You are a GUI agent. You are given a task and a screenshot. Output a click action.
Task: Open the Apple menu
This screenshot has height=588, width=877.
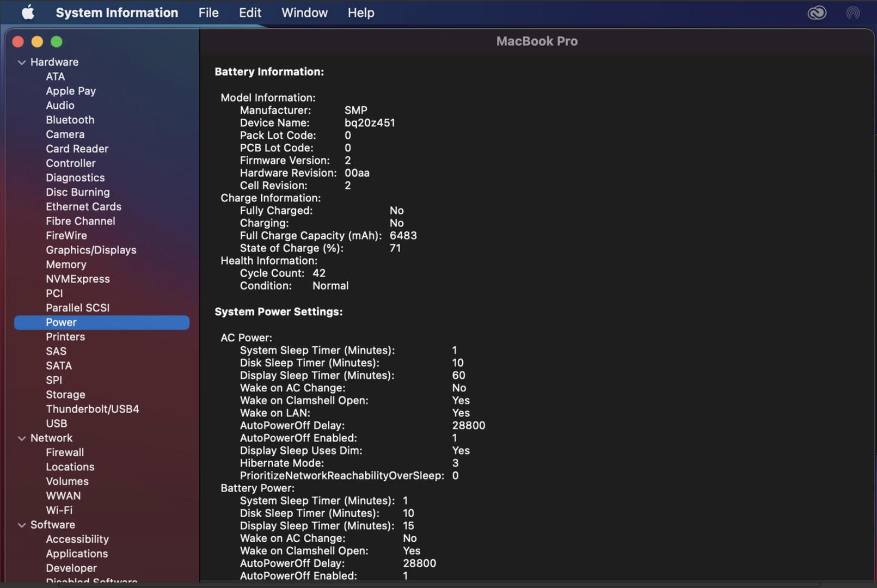(x=28, y=12)
